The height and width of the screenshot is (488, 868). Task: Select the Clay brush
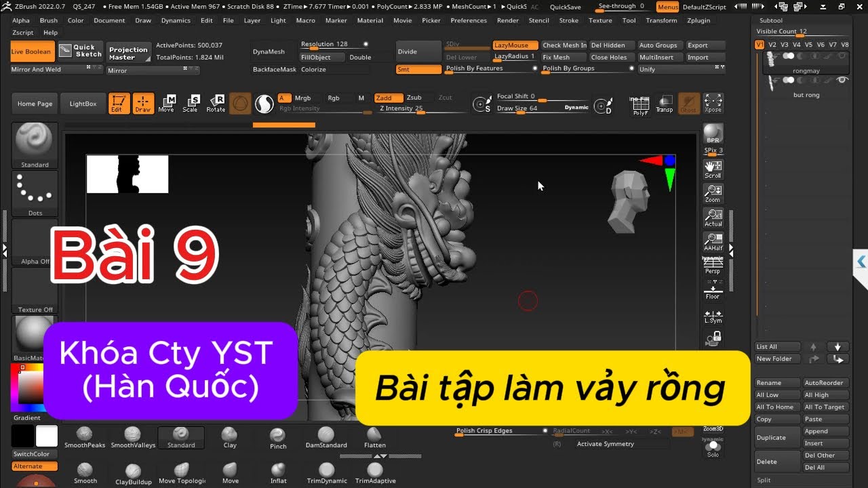click(230, 437)
